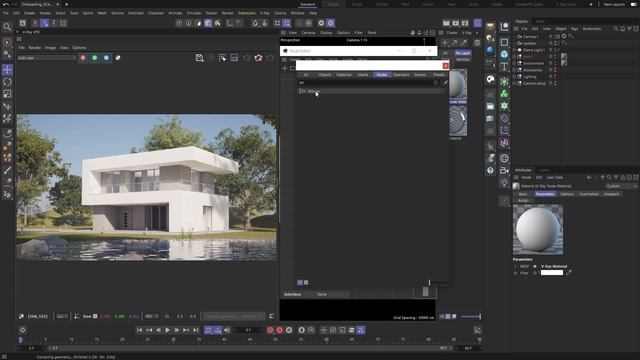Save the rendered image in VFB

click(x=199, y=58)
